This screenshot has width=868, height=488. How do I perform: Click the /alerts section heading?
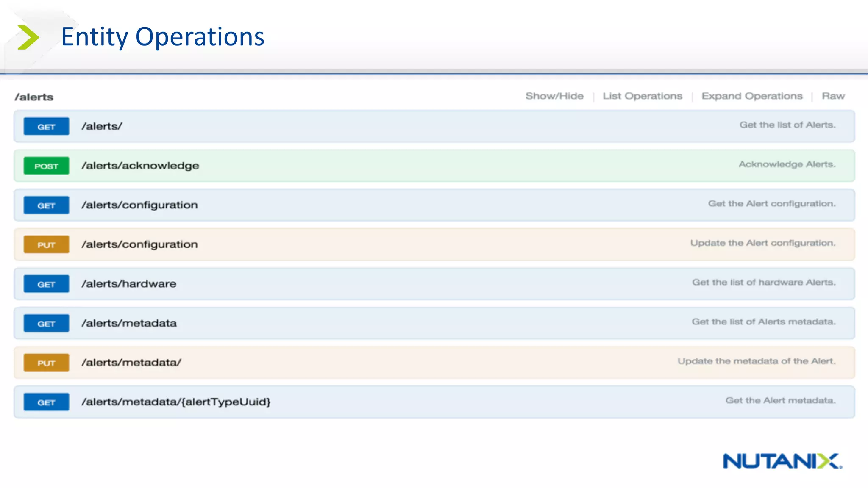[34, 97]
